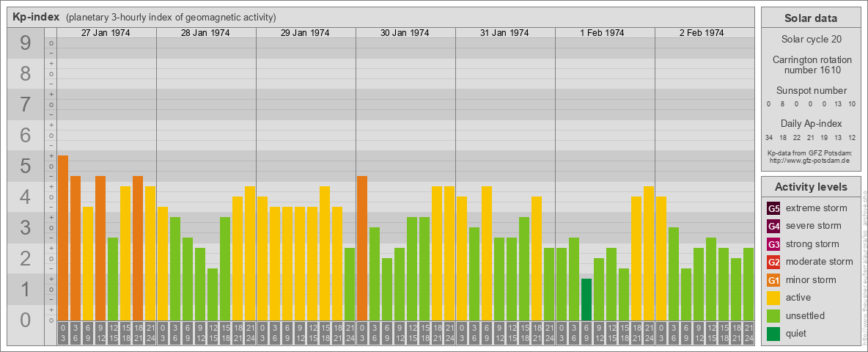The image size is (868, 352).
Task: Click the 27 Jan 1974 date header
Action: click(106, 33)
